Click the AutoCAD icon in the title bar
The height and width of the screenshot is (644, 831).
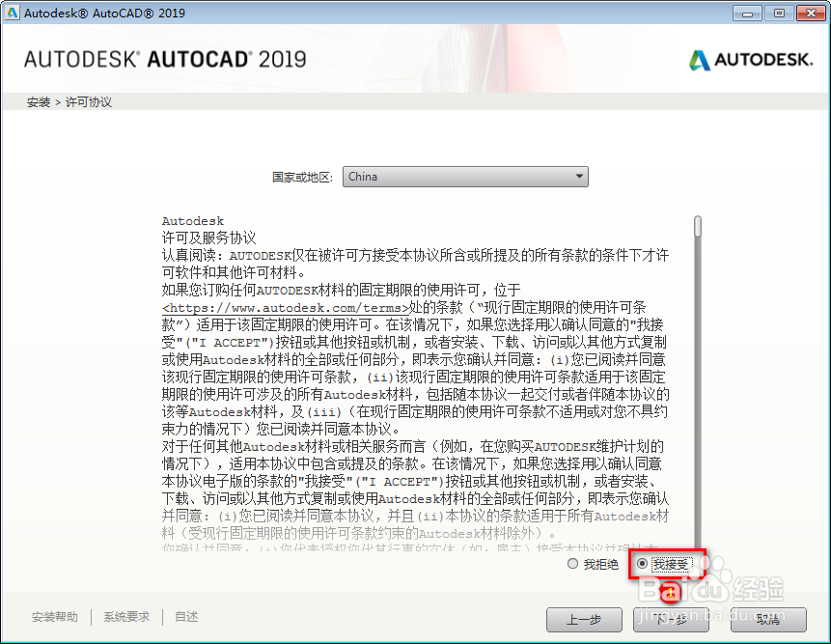point(13,13)
